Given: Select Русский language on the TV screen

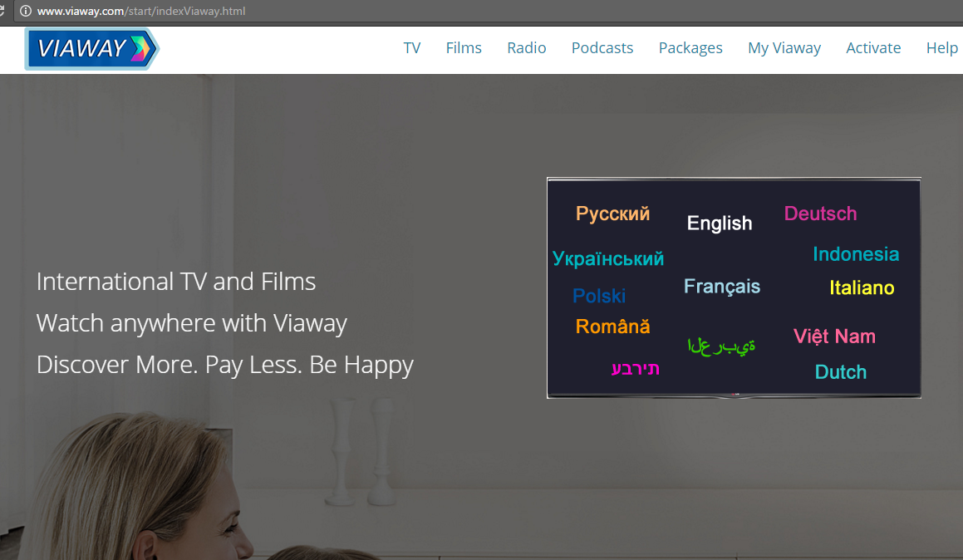Looking at the screenshot, I should (x=612, y=214).
